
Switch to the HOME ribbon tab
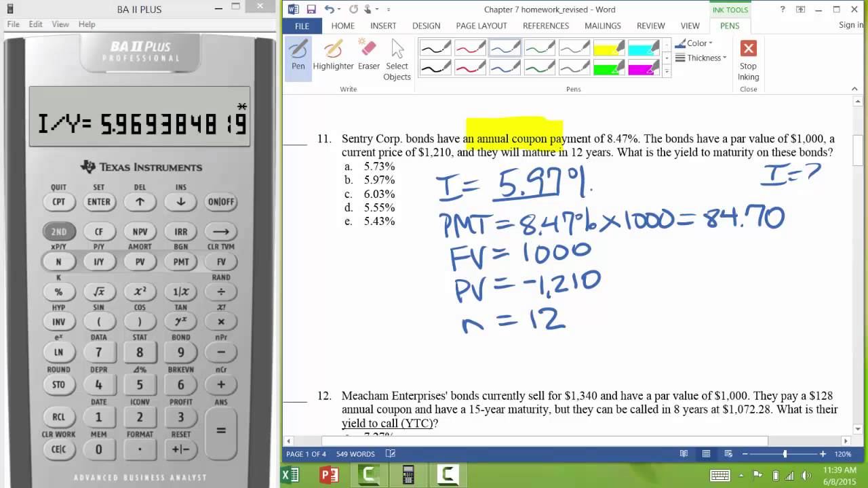click(x=342, y=26)
